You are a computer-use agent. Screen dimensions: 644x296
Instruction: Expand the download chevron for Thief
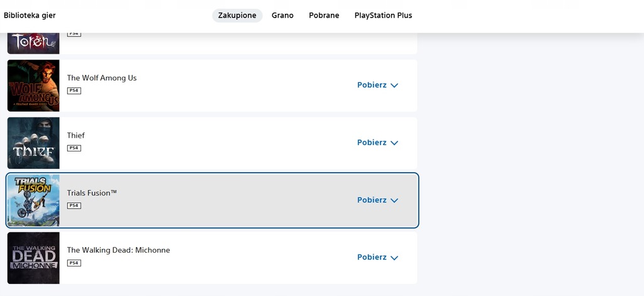pos(394,143)
